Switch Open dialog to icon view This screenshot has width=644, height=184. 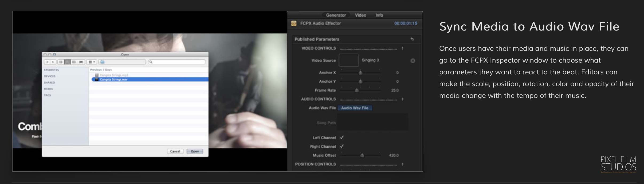coord(61,62)
